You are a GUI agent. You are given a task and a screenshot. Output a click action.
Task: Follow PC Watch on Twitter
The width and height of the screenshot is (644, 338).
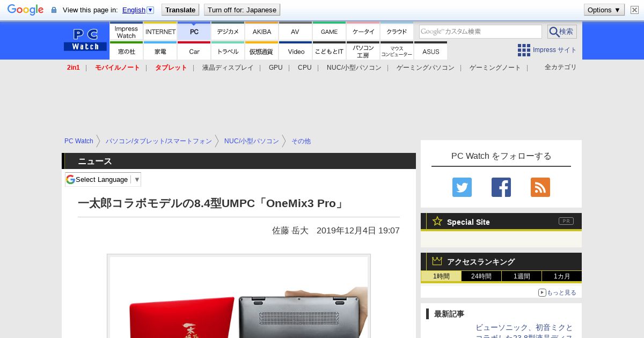coord(462,187)
